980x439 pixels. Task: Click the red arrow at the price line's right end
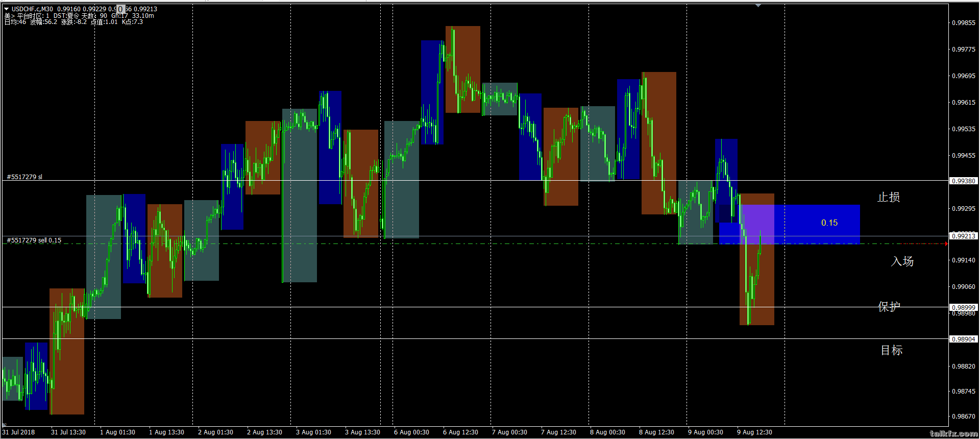pyautogui.click(x=946, y=244)
